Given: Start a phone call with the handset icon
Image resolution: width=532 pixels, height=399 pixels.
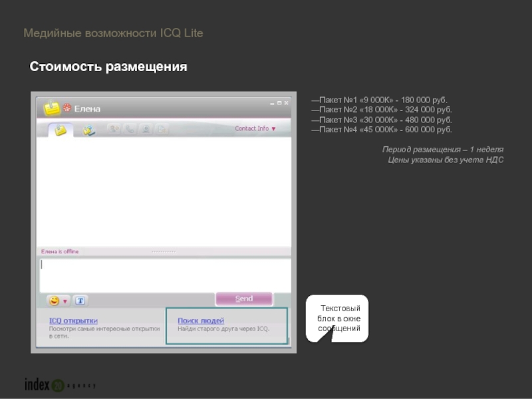Looking at the screenshot, I should pyautogui.click(x=130, y=129).
